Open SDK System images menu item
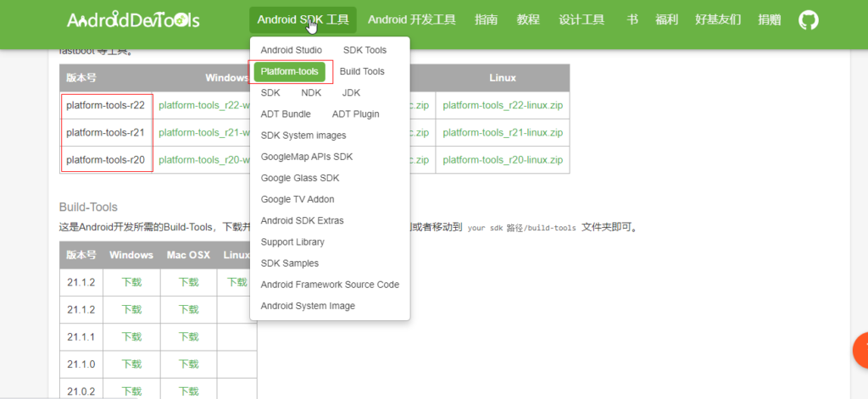Viewport: 868px width, 399px height. point(303,136)
